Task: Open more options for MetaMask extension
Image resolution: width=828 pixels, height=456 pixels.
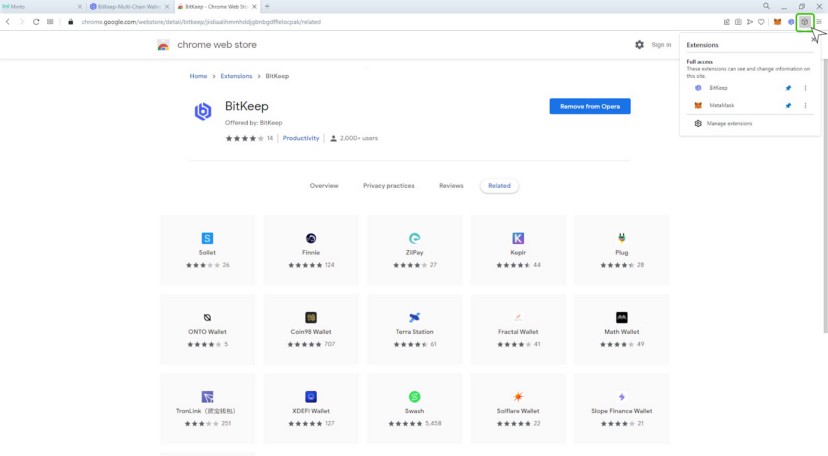Action: coord(805,106)
